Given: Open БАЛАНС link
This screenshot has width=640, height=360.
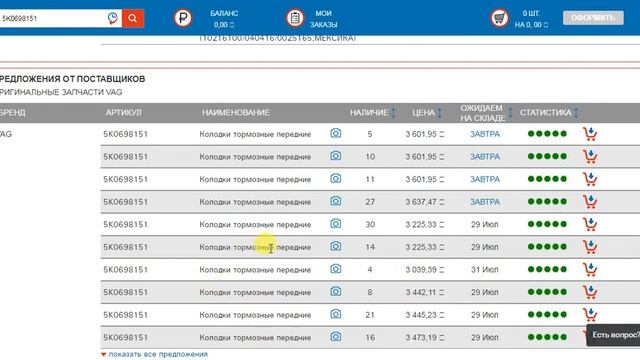Looking at the screenshot, I should (224, 19).
